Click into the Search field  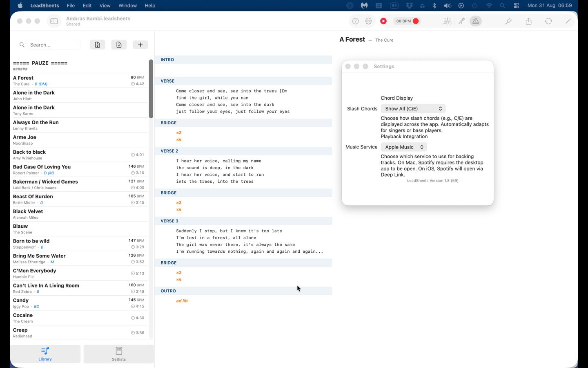(x=54, y=45)
